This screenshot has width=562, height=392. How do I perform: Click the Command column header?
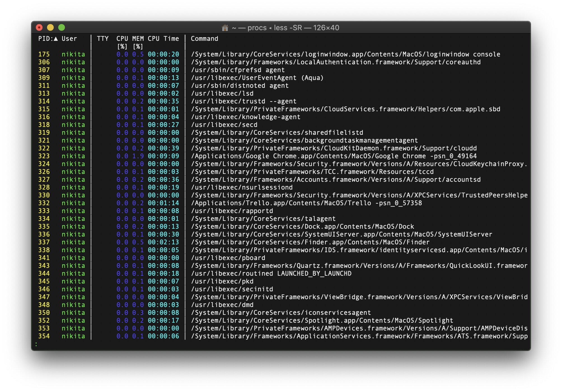(204, 39)
